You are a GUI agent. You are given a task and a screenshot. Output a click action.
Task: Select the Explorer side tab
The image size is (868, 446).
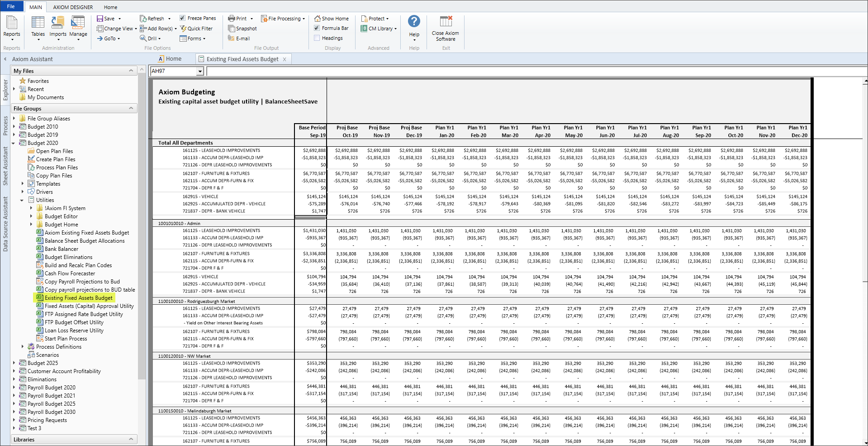pyautogui.click(x=5, y=90)
